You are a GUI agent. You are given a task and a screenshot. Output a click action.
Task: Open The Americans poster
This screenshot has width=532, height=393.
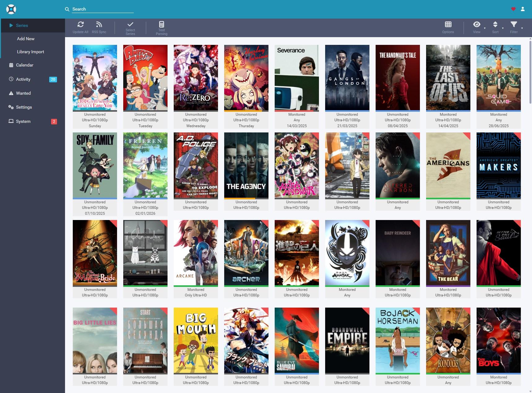pos(448,165)
